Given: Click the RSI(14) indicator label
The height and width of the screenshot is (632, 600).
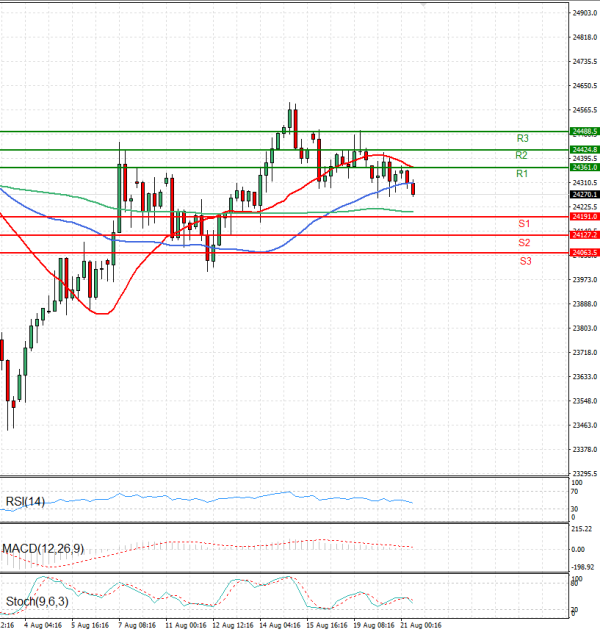Looking at the screenshot, I should [x=25, y=502].
